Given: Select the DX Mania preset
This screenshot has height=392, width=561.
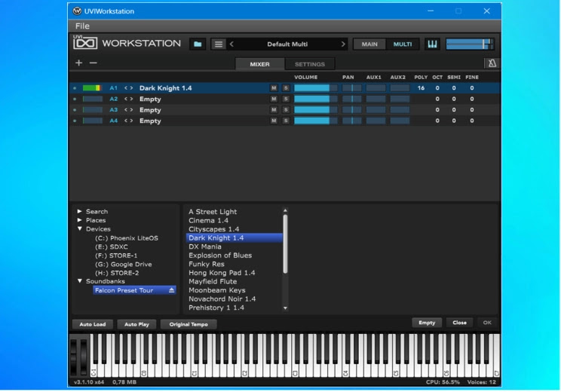Looking at the screenshot, I should point(205,247).
